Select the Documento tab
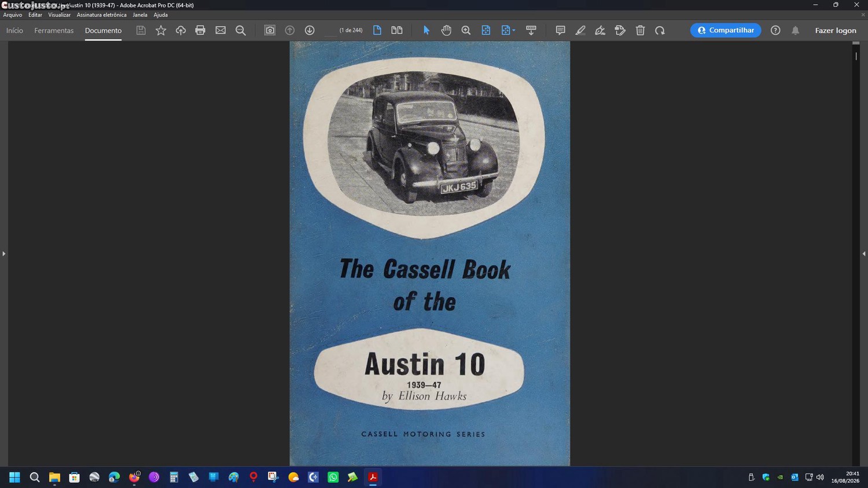The width and height of the screenshot is (868, 488). coord(103,31)
